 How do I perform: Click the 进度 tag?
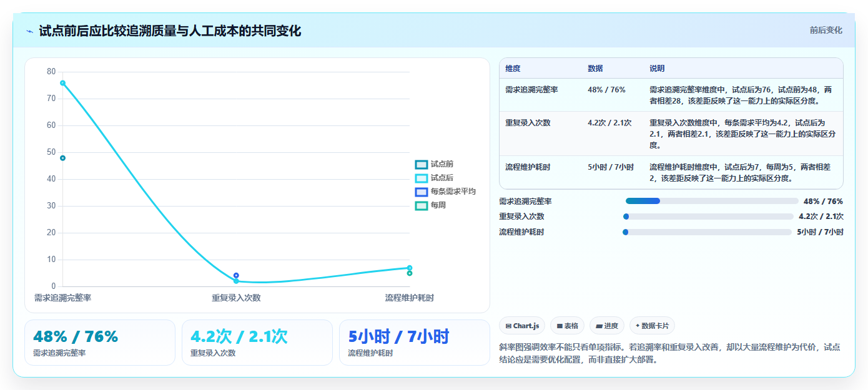click(x=607, y=326)
